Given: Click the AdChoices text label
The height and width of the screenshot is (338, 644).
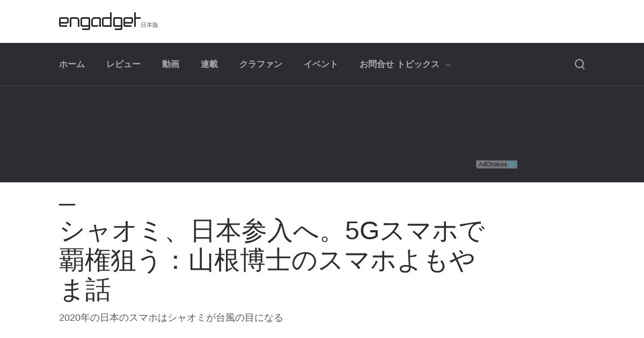Looking at the screenshot, I should point(493,165).
